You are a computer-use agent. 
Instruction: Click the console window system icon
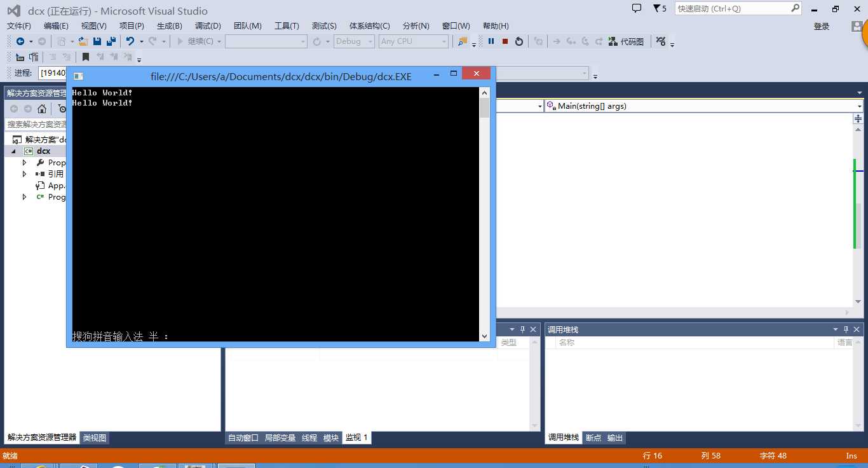[78, 76]
